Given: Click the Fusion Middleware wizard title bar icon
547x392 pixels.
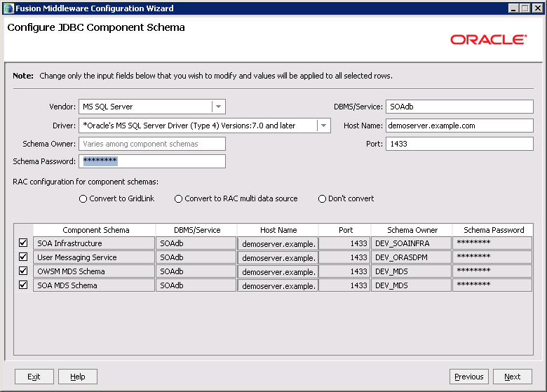Looking at the screenshot, I should point(8,8).
